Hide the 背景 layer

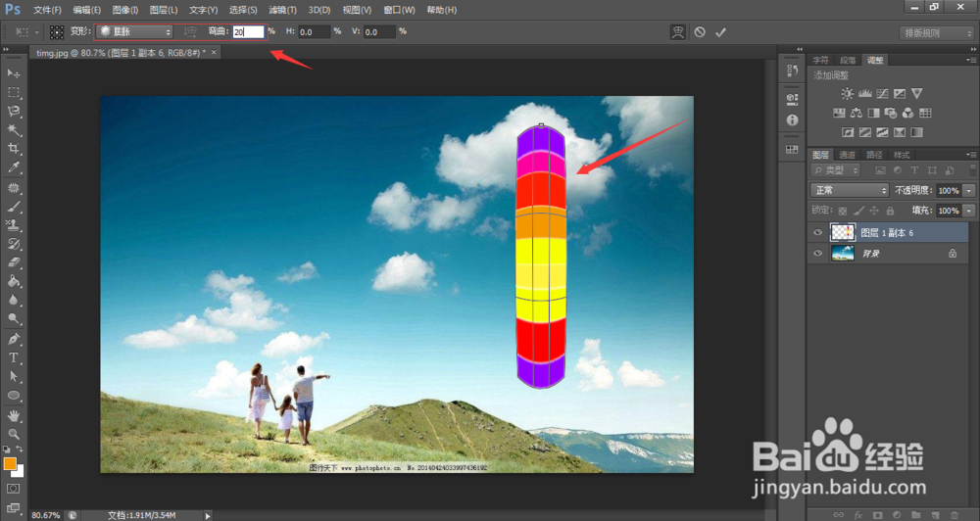[x=817, y=253]
